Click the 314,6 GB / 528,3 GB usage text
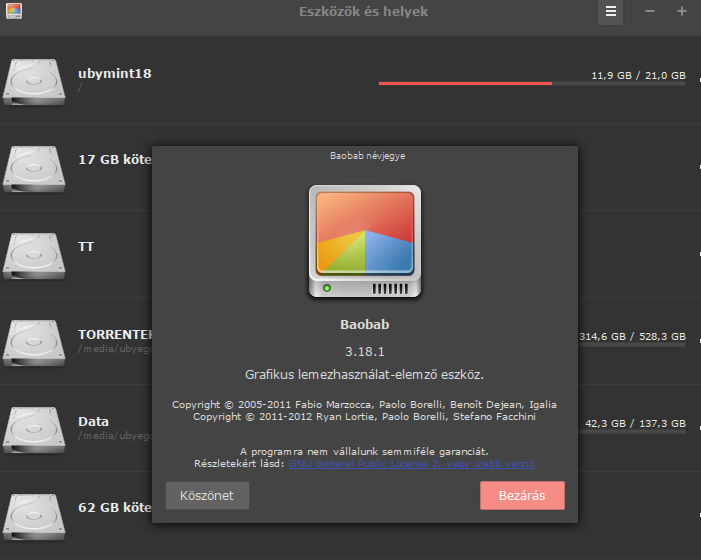This screenshot has height=560, width=701. [x=632, y=337]
